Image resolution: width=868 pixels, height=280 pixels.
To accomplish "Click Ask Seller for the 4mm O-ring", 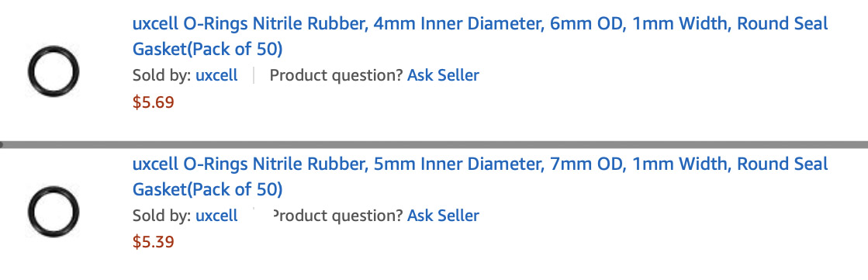I will click(x=443, y=75).
